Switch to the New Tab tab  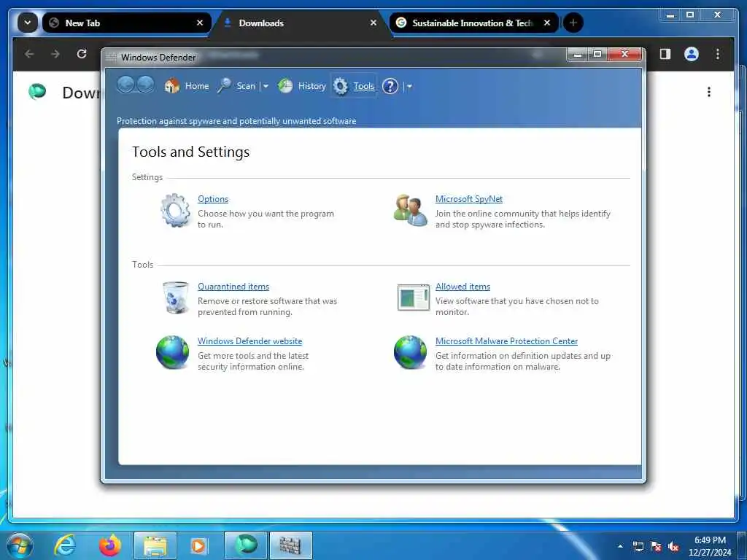pyautogui.click(x=127, y=23)
